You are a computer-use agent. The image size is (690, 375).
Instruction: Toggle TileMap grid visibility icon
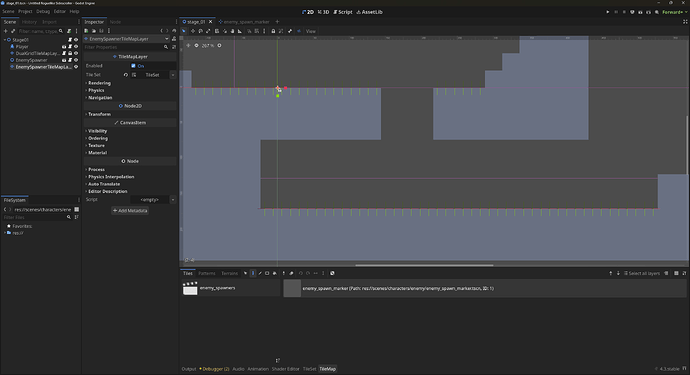pos(676,273)
